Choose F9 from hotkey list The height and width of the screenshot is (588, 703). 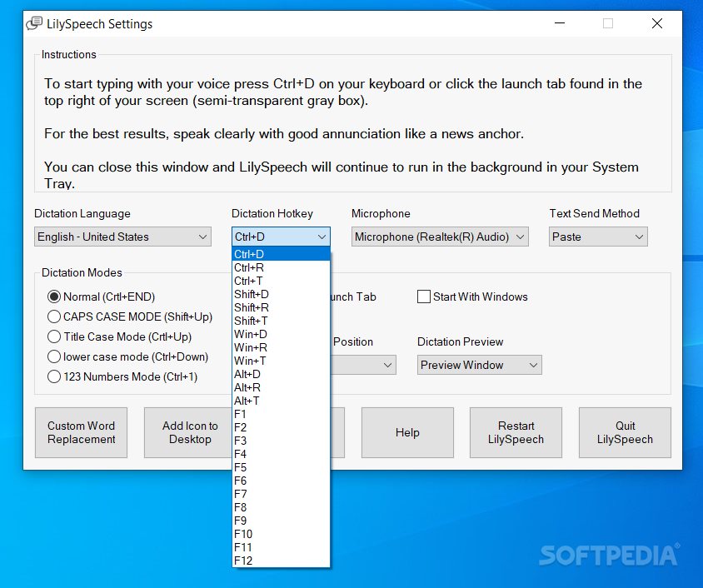point(281,521)
